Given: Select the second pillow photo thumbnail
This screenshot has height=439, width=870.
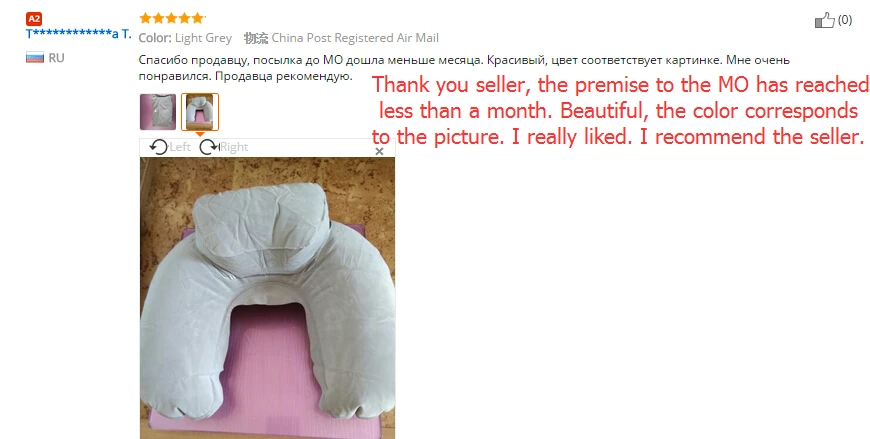Looking at the screenshot, I should tap(200, 112).
